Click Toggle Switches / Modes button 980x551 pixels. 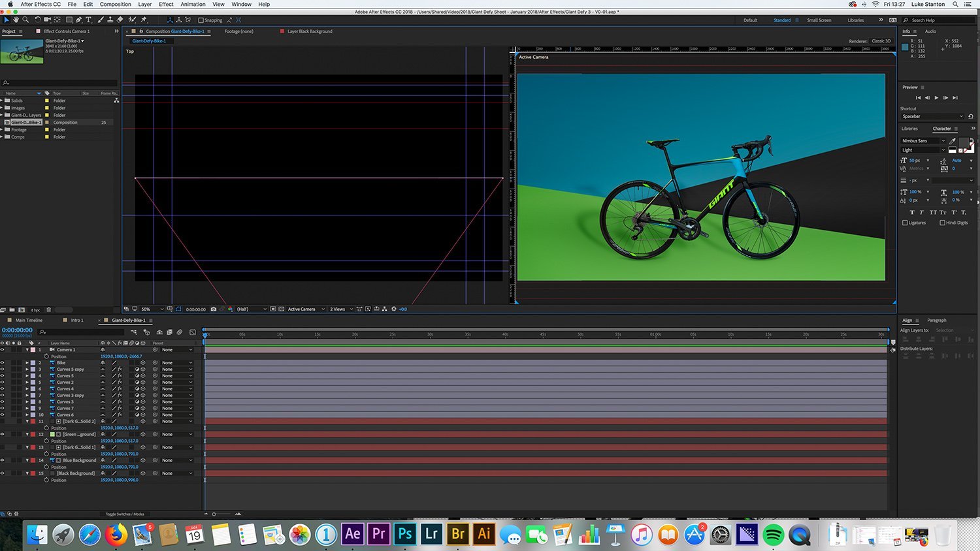[126, 514]
